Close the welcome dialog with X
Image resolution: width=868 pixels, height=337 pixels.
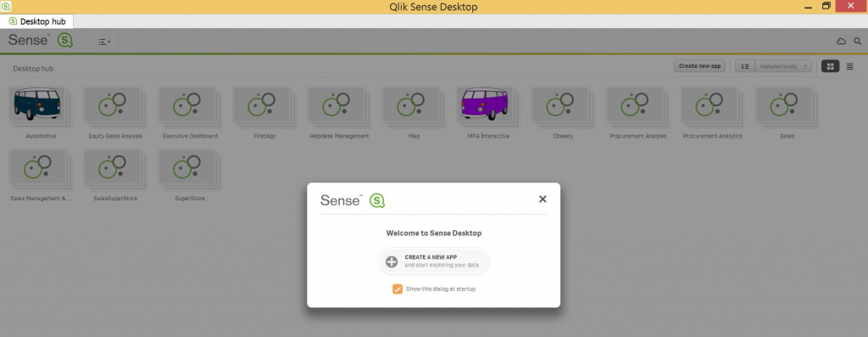[x=542, y=199]
